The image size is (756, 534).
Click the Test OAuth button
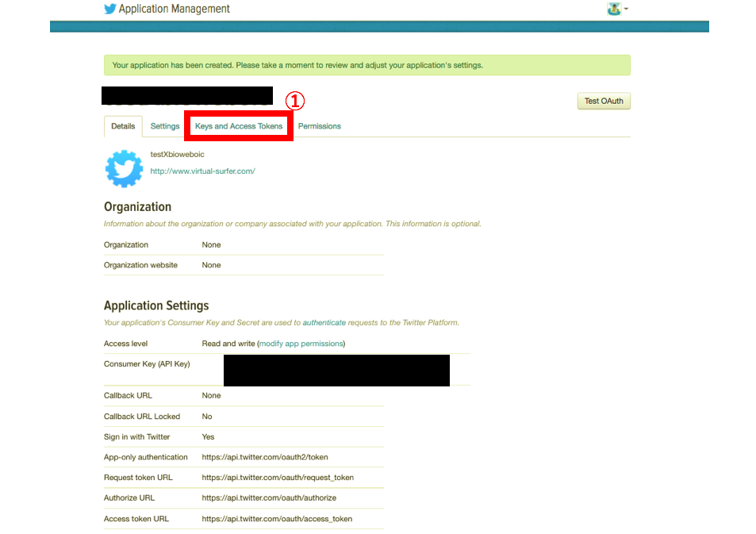tap(604, 101)
